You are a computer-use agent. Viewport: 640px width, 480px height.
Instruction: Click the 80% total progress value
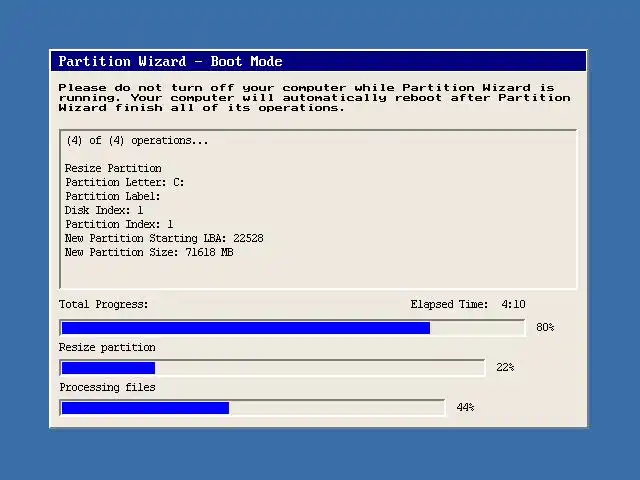click(x=545, y=327)
